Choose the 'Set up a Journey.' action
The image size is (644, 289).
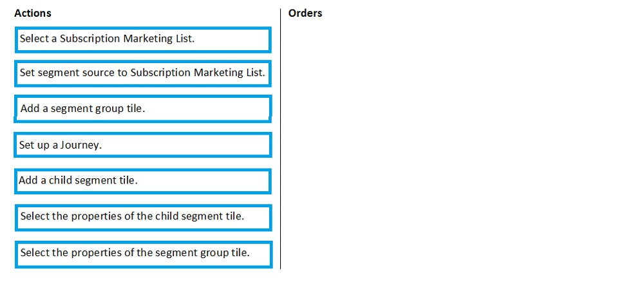[x=142, y=145]
